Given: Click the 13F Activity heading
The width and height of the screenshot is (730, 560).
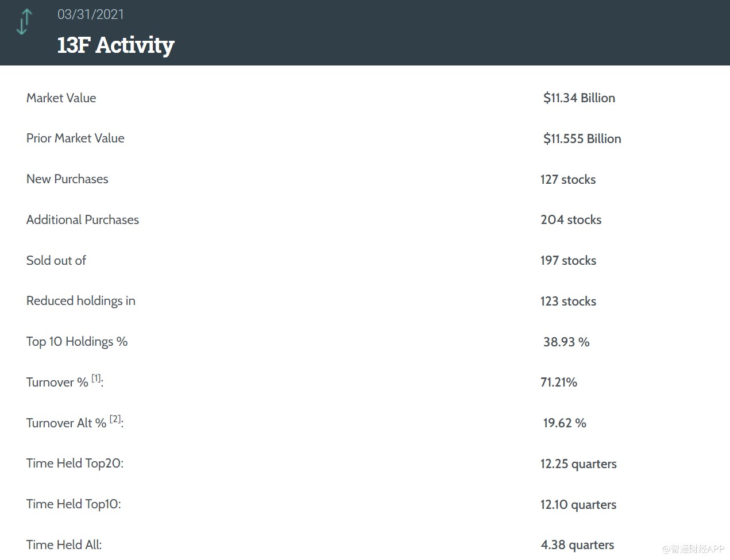Looking at the screenshot, I should [115, 45].
